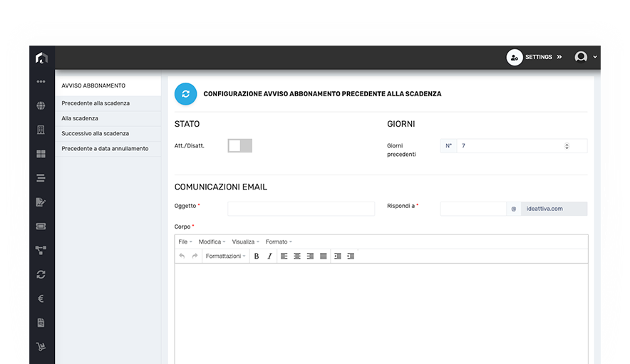Expand the user profile dropdown arrow
This screenshot has height=364, width=630.
coord(595,57)
